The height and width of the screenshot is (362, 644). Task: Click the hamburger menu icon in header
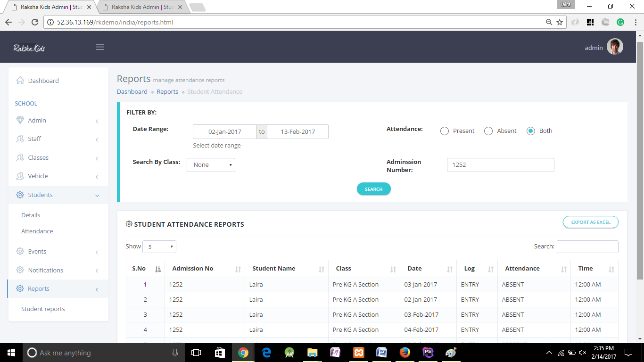(99, 47)
